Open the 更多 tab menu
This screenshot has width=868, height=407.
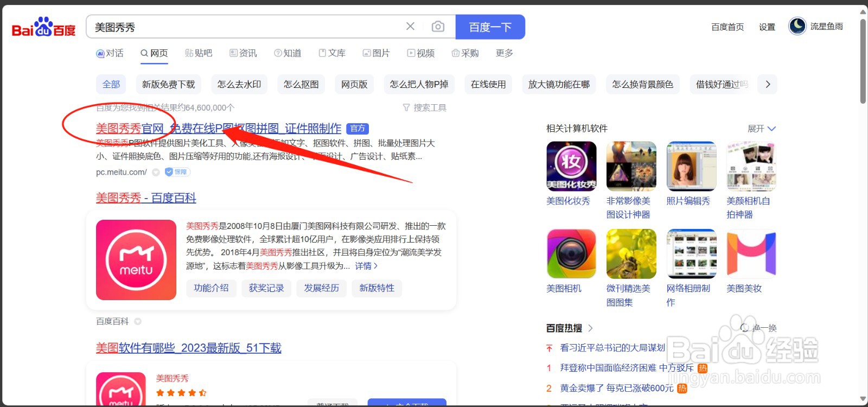click(505, 53)
